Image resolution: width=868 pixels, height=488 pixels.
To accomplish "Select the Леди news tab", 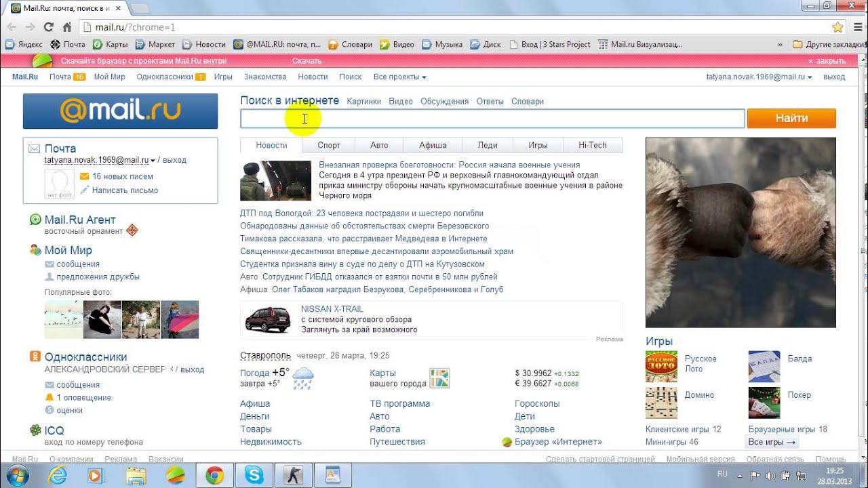I will tap(487, 145).
